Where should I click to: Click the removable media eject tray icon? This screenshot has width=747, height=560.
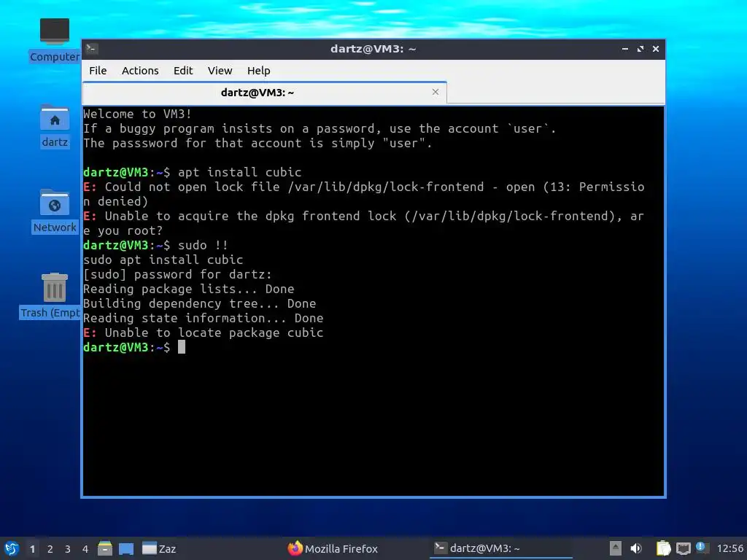tap(616, 548)
